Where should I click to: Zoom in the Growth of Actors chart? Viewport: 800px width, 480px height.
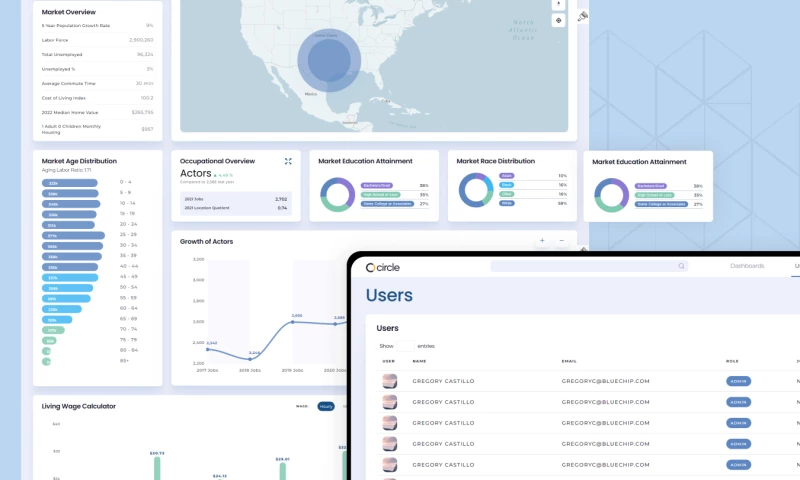click(542, 240)
